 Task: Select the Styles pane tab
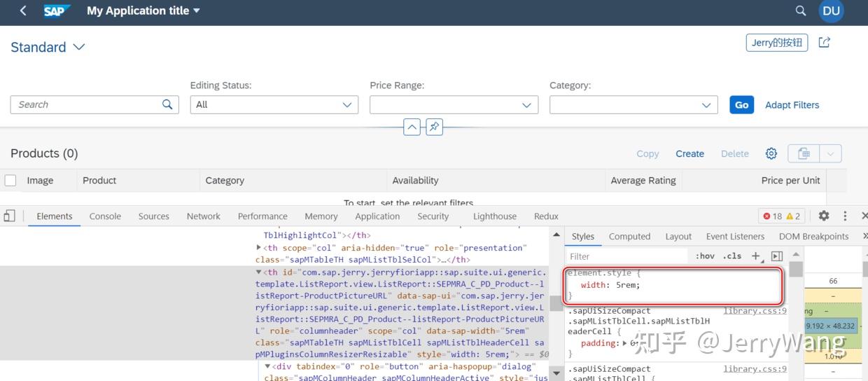click(583, 237)
